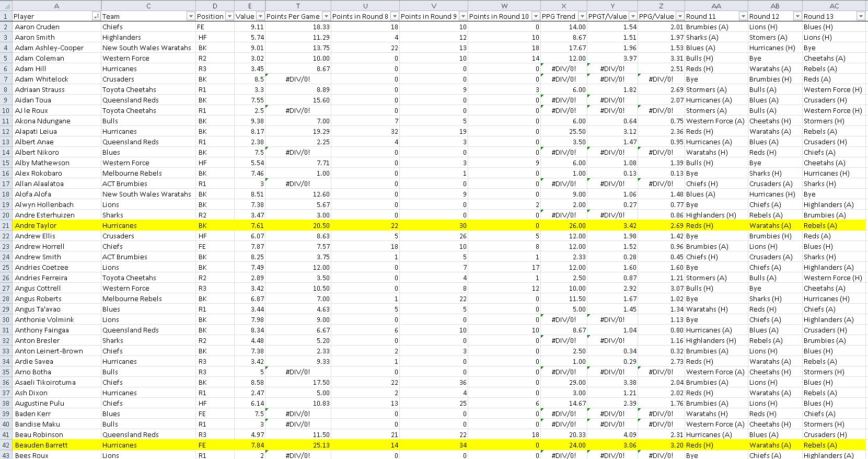Expand the Position filter dropdown arrow
This screenshot has width=868, height=459.
(229, 16)
